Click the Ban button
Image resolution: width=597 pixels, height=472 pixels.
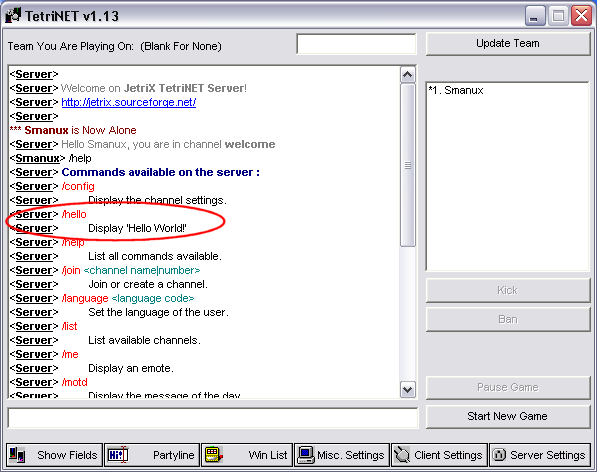[x=508, y=319]
